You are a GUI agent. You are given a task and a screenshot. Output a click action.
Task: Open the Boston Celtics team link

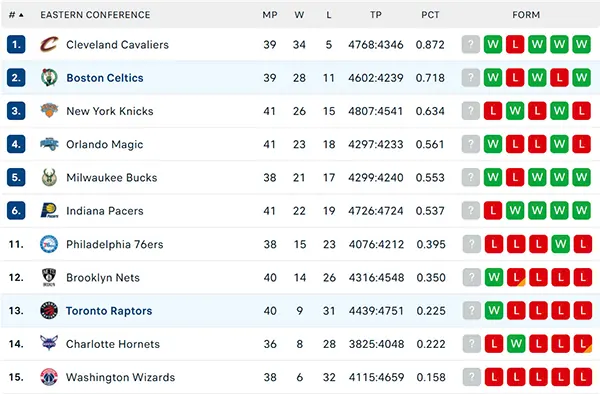click(105, 78)
